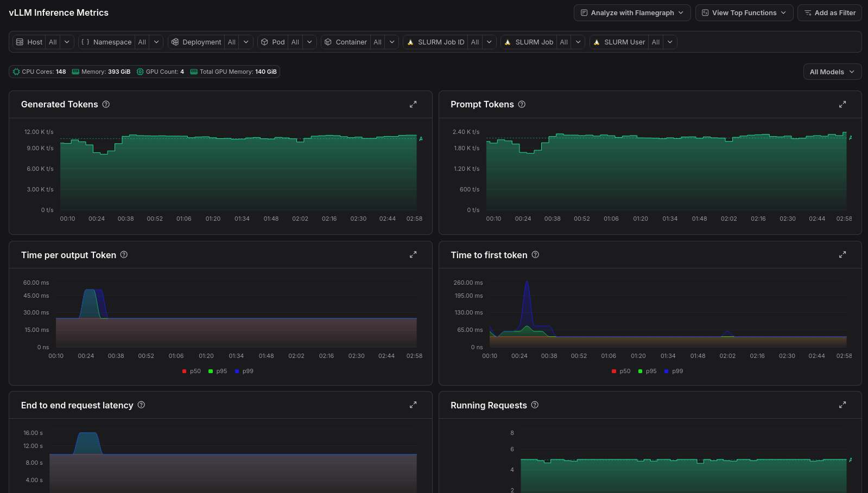Click the Memory stat icon

(75, 72)
